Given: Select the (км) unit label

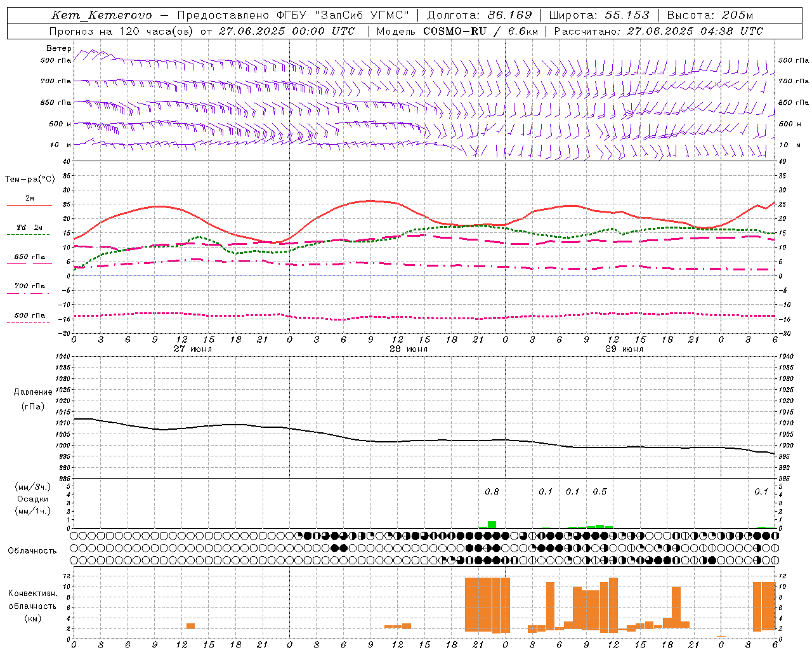Looking at the screenshot, I should 33,618.
